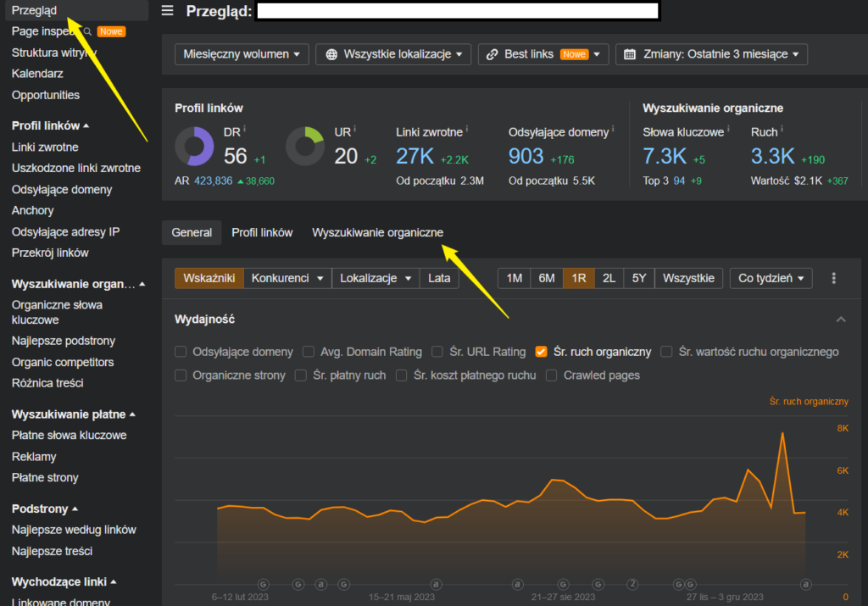Click the calendar icon in Zmiany filter

630,54
